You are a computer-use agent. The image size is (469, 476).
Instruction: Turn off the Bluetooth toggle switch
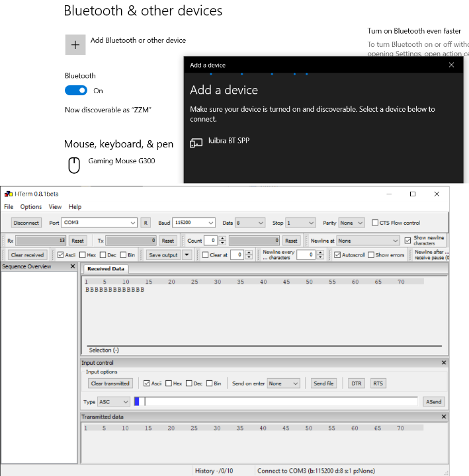pyautogui.click(x=76, y=91)
